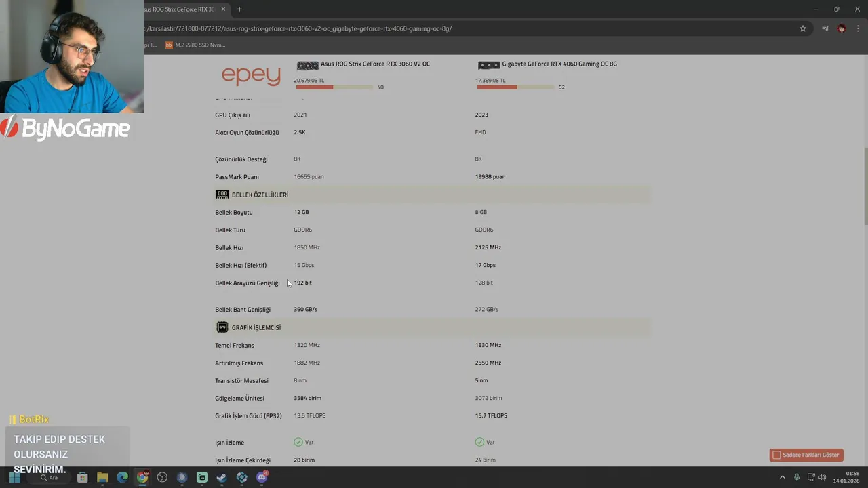Screen dimensions: 868x488
Task: Open Gigabyte GeForce RTX 4060 Gaming OC 8G link
Action: [559, 64]
